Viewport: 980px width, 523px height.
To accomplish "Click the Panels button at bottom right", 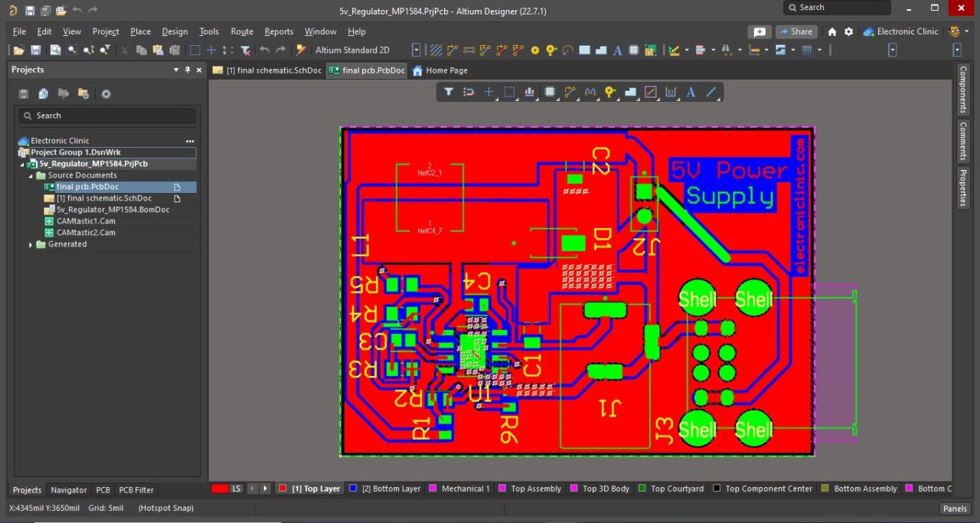I will (955, 508).
